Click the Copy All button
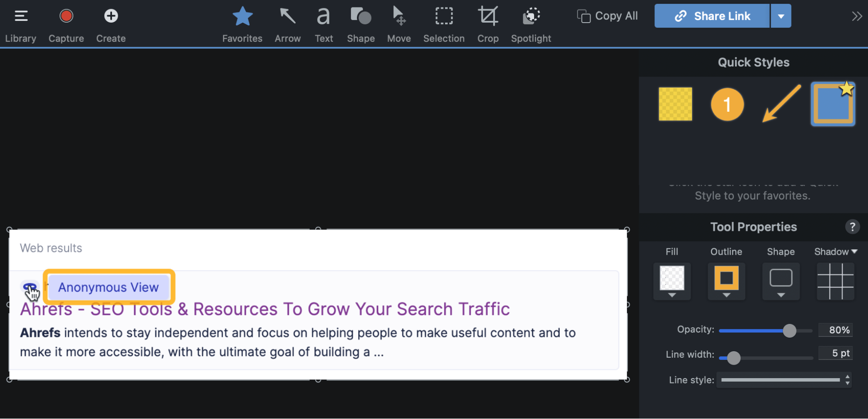The width and height of the screenshot is (868, 419). click(607, 16)
